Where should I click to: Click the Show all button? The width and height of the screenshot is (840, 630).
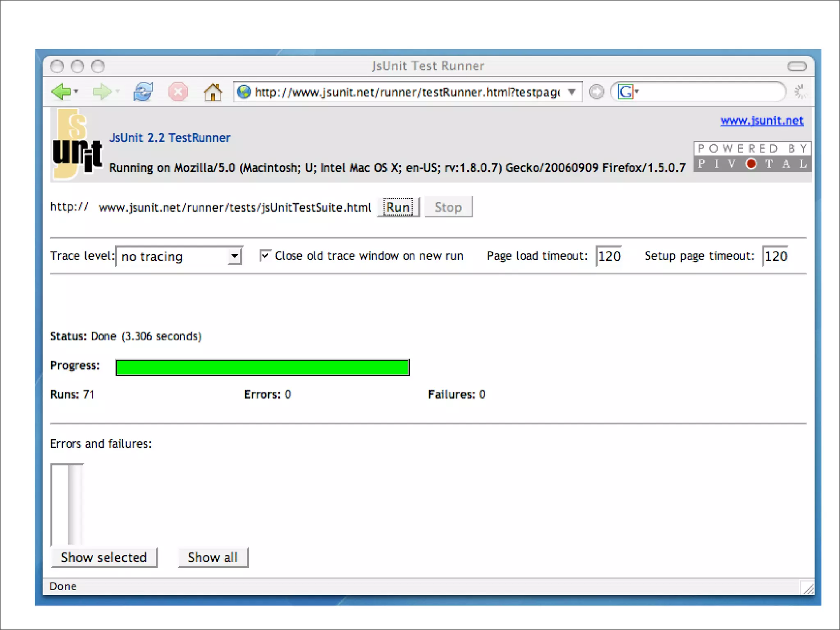[213, 557]
